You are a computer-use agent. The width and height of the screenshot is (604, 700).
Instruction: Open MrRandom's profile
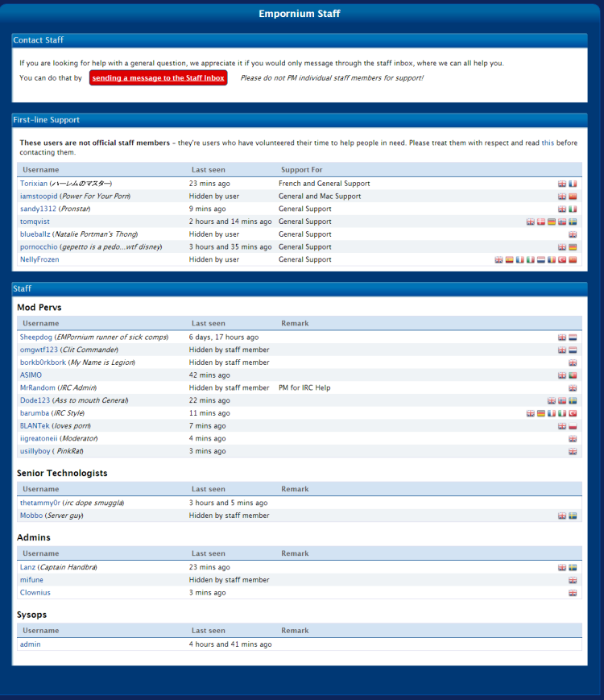pos(38,387)
